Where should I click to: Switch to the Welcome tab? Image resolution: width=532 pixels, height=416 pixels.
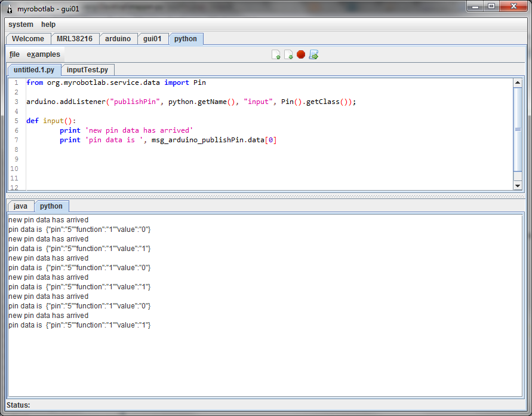coord(28,39)
